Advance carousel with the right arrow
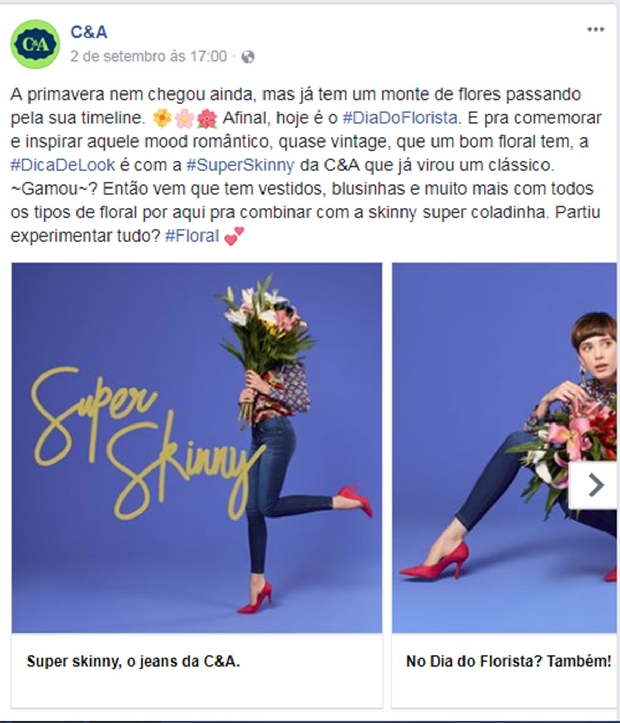 tap(594, 485)
